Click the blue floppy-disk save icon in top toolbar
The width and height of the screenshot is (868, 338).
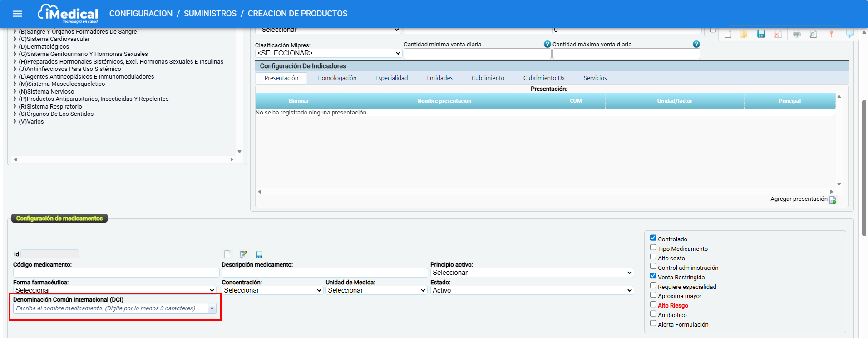point(761,34)
